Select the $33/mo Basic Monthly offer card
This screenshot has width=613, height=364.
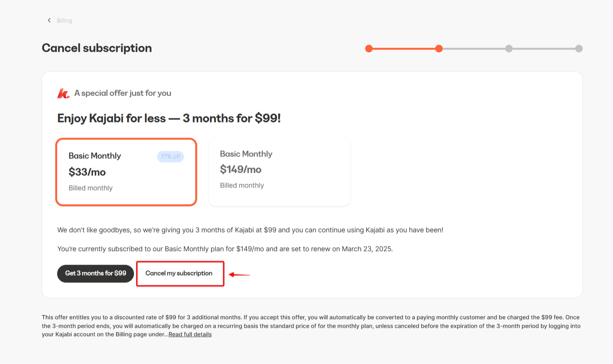126,172
